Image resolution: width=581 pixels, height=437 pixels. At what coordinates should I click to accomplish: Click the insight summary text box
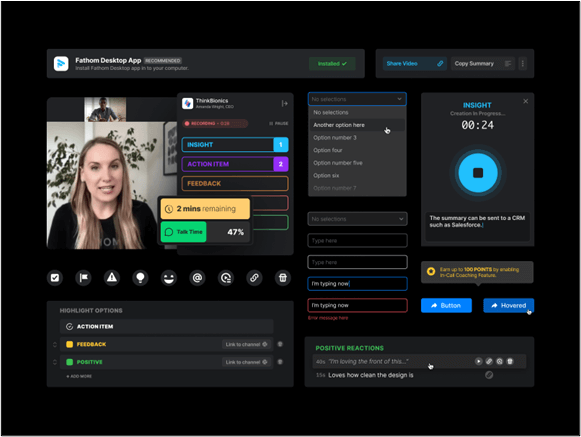coord(478,227)
